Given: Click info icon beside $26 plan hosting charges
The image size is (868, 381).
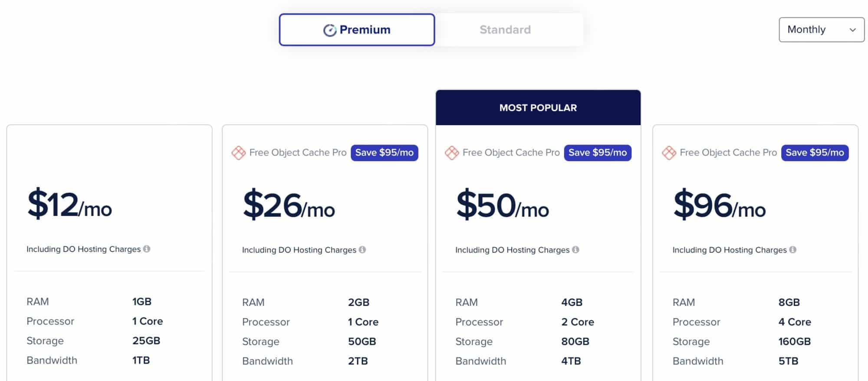Looking at the screenshot, I should pos(362,250).
